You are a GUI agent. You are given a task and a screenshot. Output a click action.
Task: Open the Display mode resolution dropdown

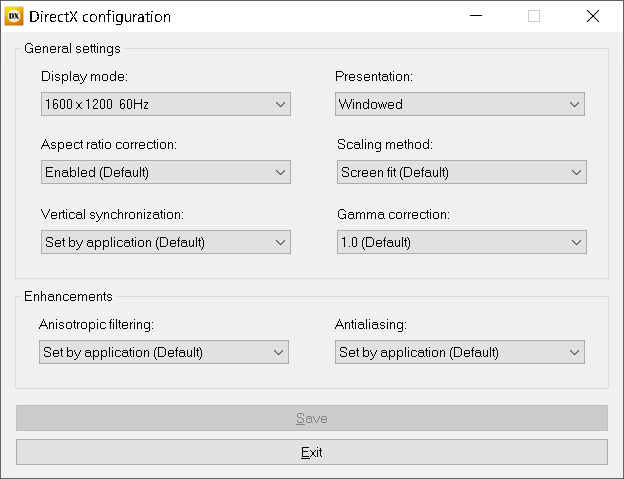(166, 104)
